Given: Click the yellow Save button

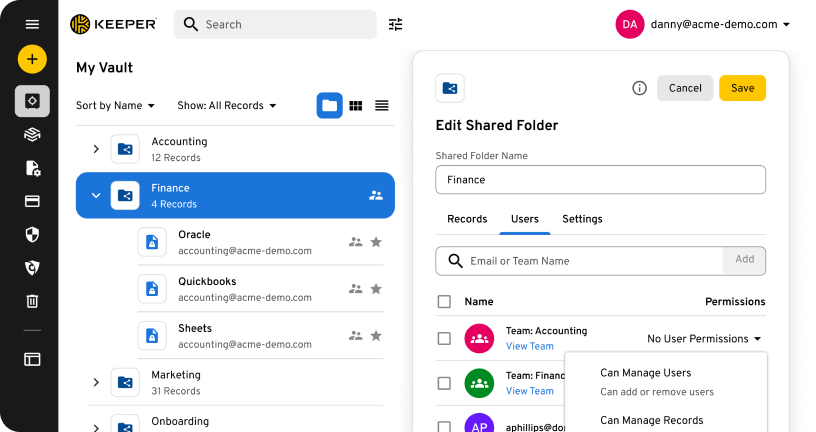Looking at the screenshot, I should tap(742, 88).
